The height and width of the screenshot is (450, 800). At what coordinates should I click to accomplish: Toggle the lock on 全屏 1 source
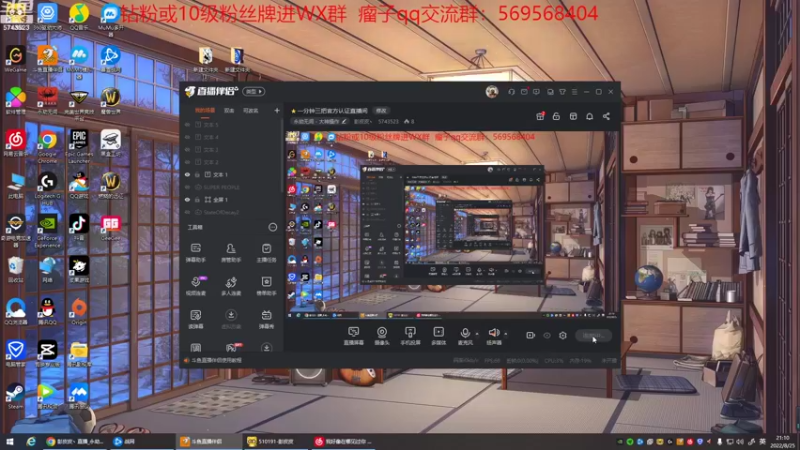click(197, 199)
